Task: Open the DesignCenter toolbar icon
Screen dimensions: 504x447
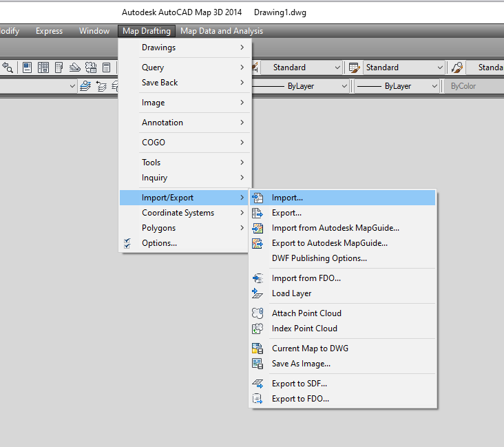Action: click(43, 67)
